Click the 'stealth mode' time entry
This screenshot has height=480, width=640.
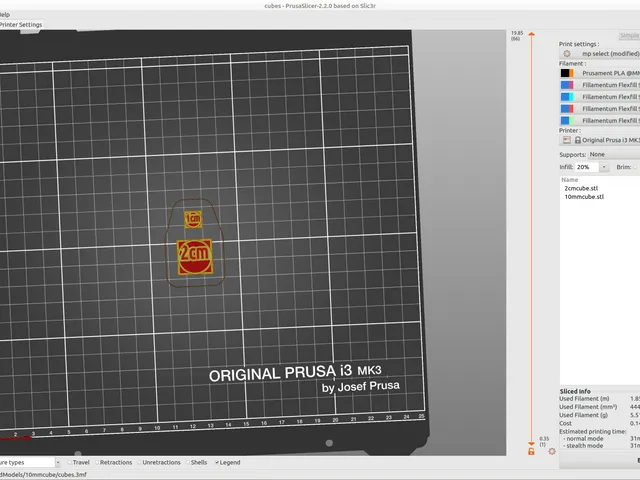pos(584,446)
